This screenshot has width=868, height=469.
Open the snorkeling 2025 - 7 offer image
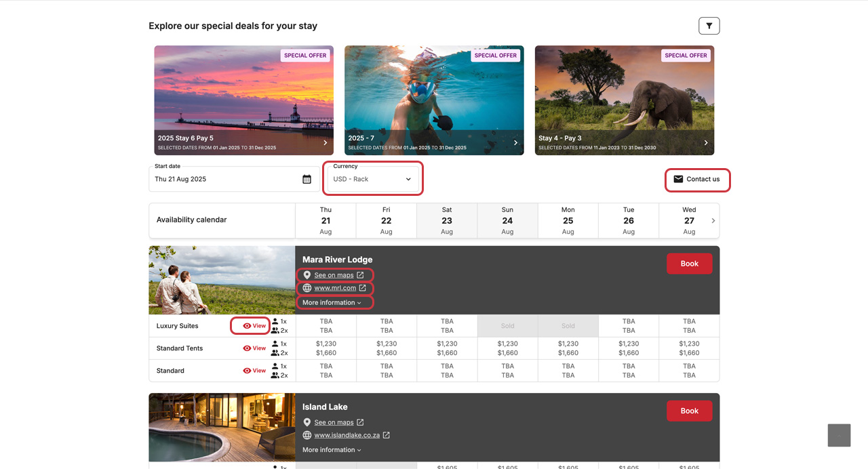click(434, 100)
